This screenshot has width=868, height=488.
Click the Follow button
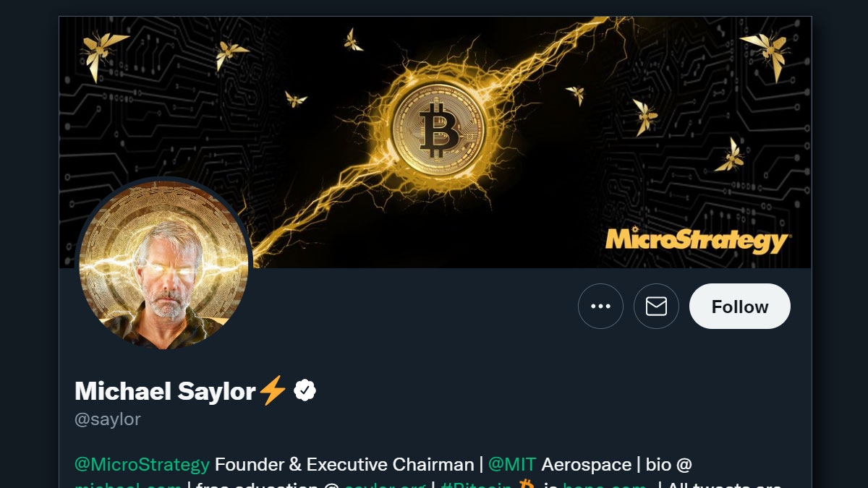point(739,306)
